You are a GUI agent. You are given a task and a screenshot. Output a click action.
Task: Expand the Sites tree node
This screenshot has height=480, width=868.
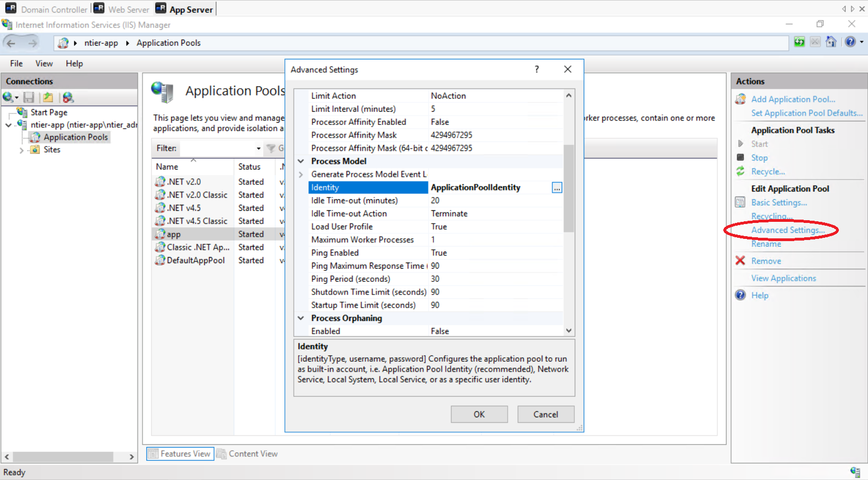coord(21,150)
